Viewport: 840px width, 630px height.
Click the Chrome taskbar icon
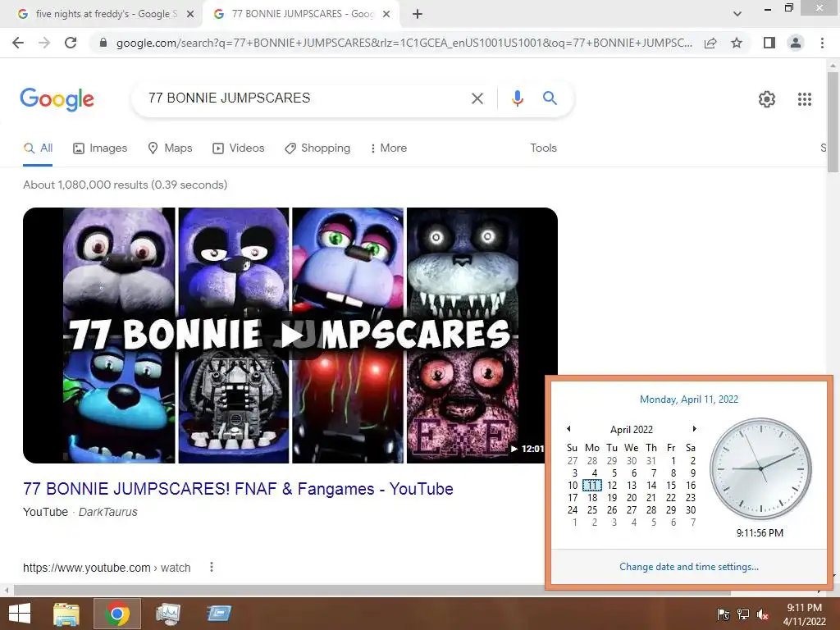[117, 614]
